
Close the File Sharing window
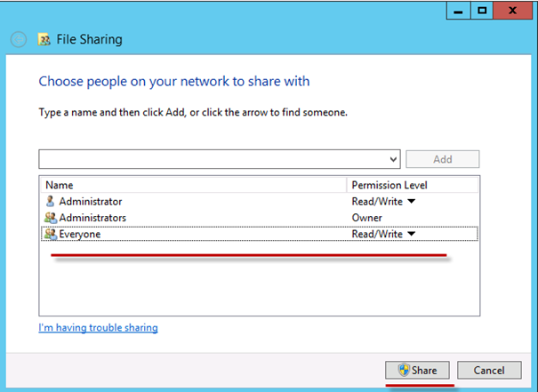click(514, 10)
